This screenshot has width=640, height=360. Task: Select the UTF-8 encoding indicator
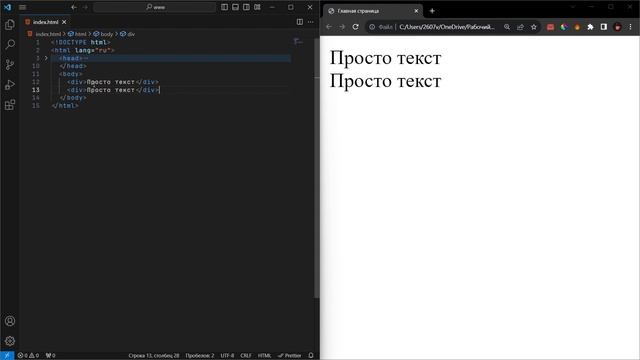(227, 356)
